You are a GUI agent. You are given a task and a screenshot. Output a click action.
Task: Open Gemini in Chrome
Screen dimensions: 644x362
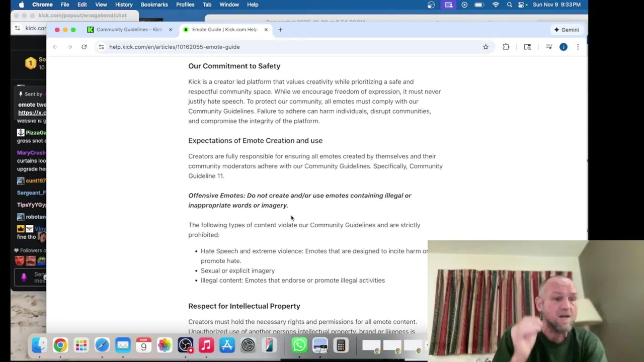click(567, 30)
